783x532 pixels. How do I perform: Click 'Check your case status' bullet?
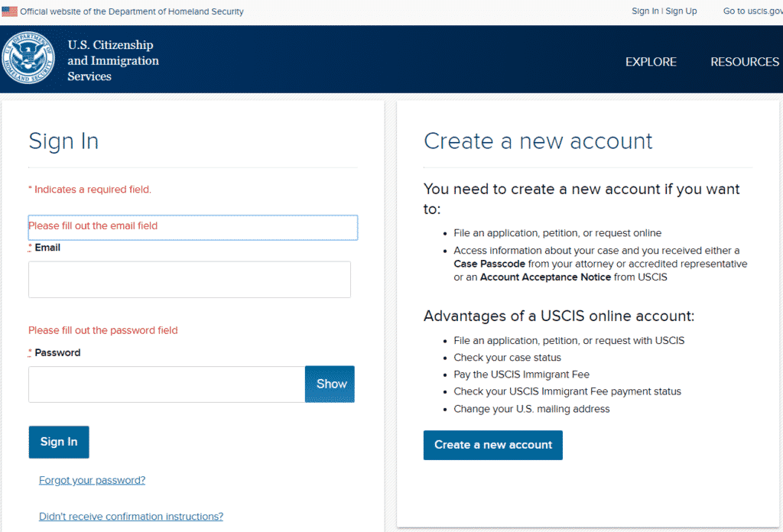(508, 358)
